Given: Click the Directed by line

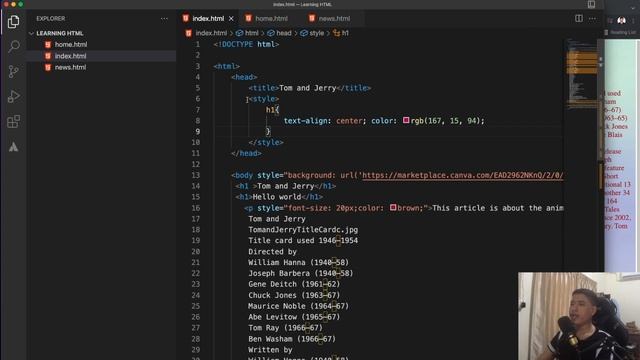Looking at the screenshot, I should (272, 251).
